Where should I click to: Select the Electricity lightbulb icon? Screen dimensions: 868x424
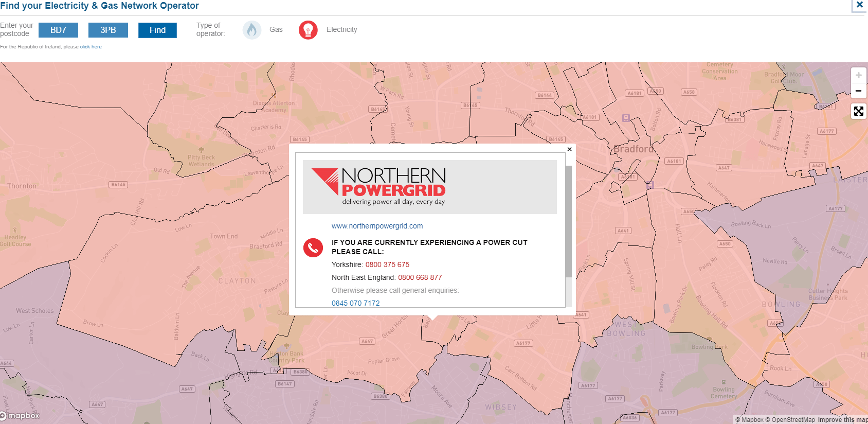pyautogui.click(x=308, y=30)
